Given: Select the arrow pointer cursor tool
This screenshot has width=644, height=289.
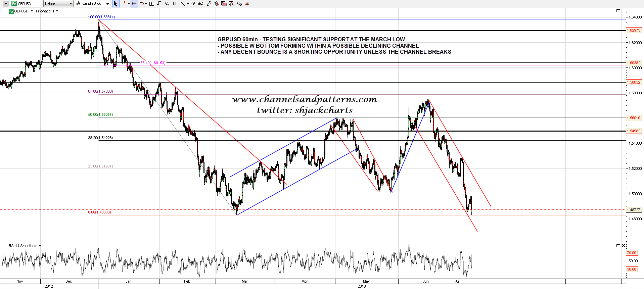Looking at the screenshot, I should [116, 4].
